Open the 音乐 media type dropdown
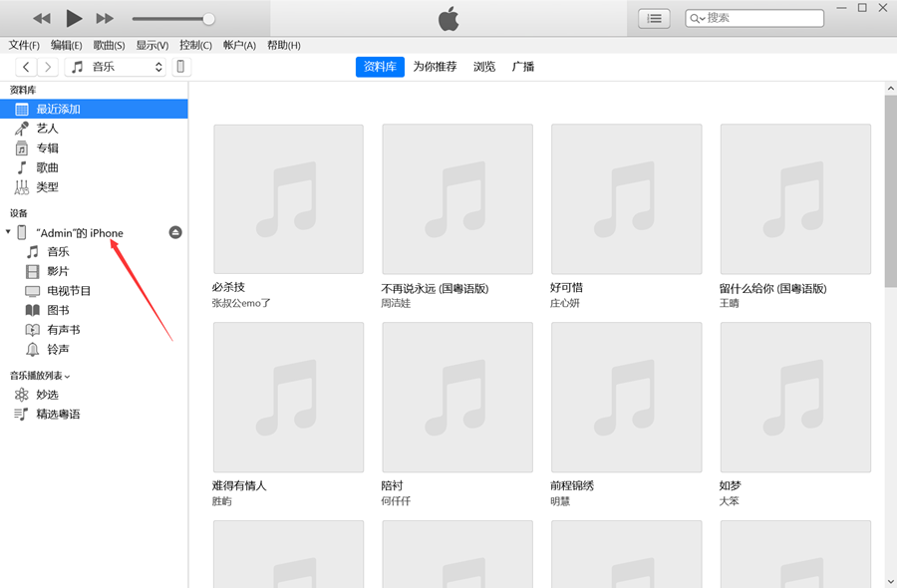This screenshot has height=588, width=897. [115, 67]
